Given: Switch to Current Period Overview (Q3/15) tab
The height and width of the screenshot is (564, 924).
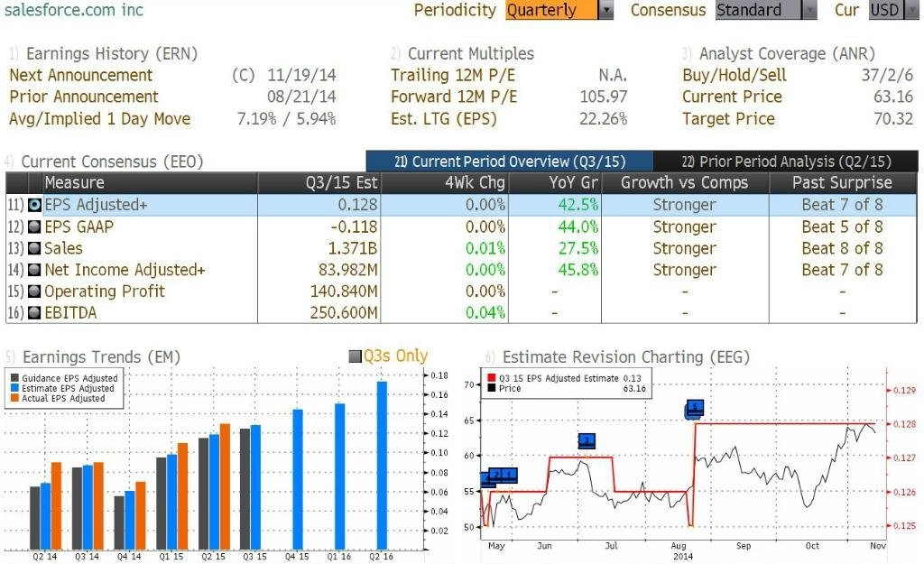Looking at the screenshot, I should pyautogui.click(x=510, y=162).
